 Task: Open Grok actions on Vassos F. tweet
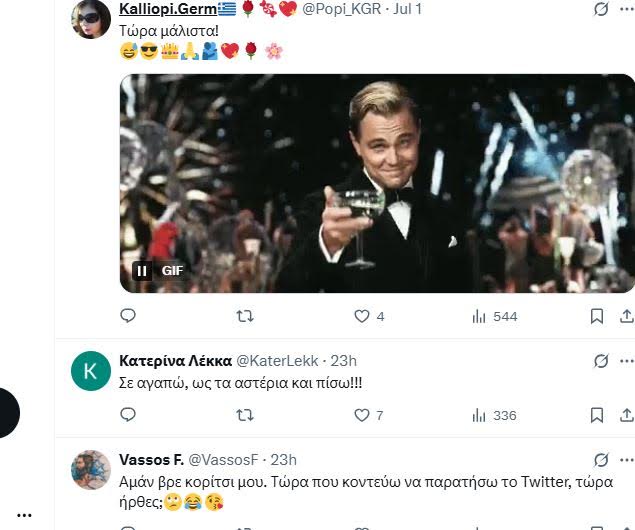coord(601,460)
